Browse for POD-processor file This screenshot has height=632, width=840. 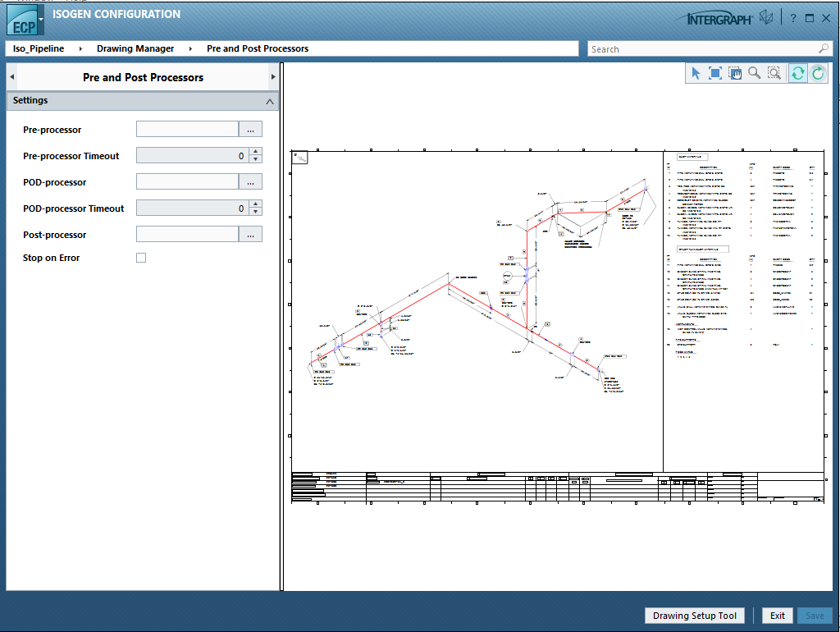tap(250, 181)
